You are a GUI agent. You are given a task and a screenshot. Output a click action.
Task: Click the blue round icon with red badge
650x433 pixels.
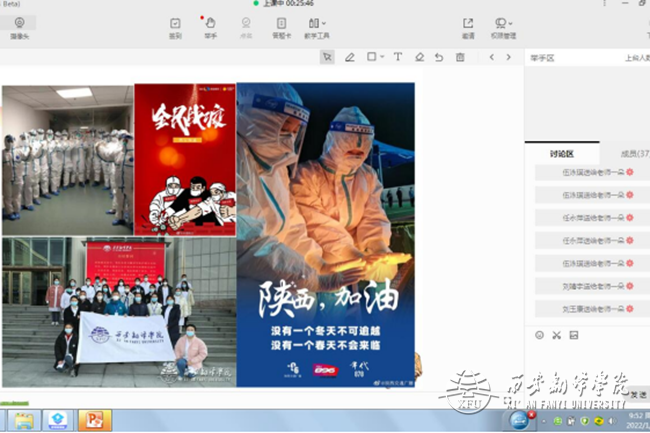click(x=520, y=420)
